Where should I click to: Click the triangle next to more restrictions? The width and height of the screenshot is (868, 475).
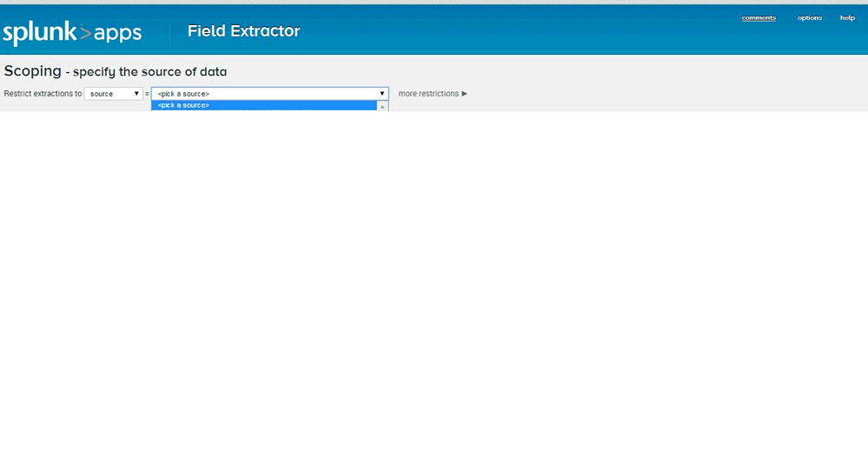pos(465,94)
